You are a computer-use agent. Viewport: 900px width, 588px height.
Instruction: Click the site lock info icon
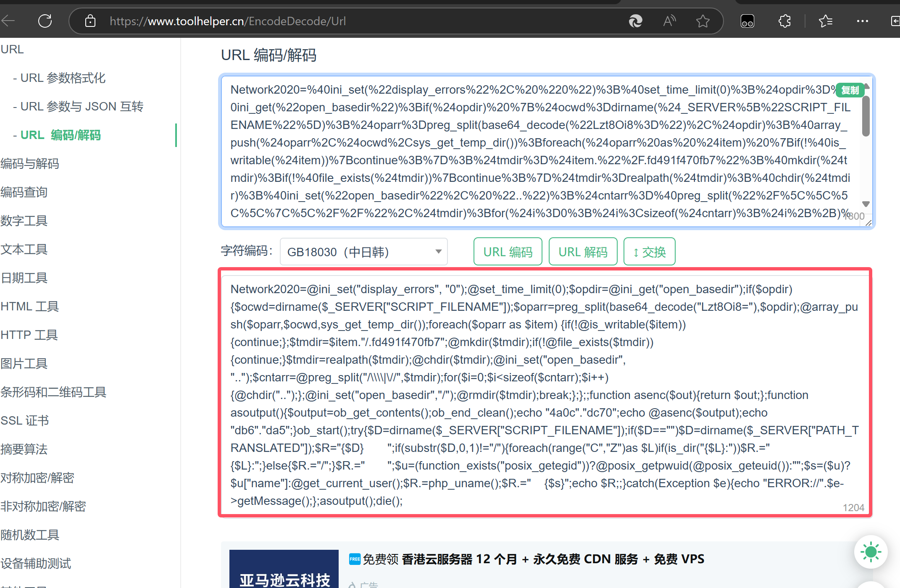click(90, 21)
